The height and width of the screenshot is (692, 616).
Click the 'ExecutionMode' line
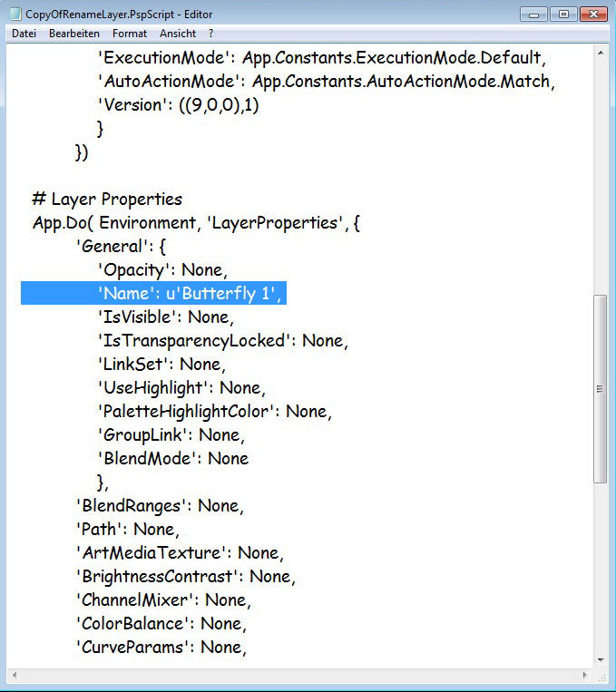click(x=322, y=57)
